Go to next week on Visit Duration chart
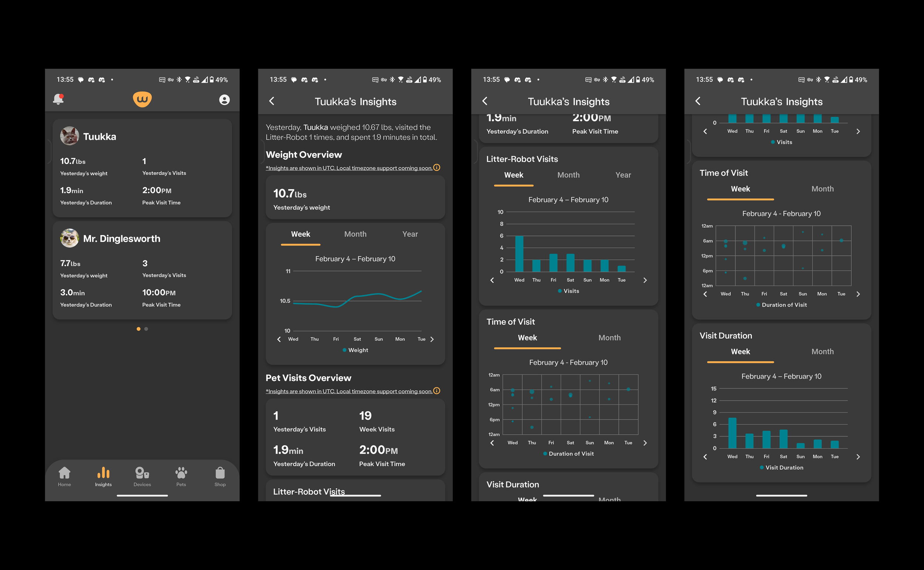 (858, 457)
